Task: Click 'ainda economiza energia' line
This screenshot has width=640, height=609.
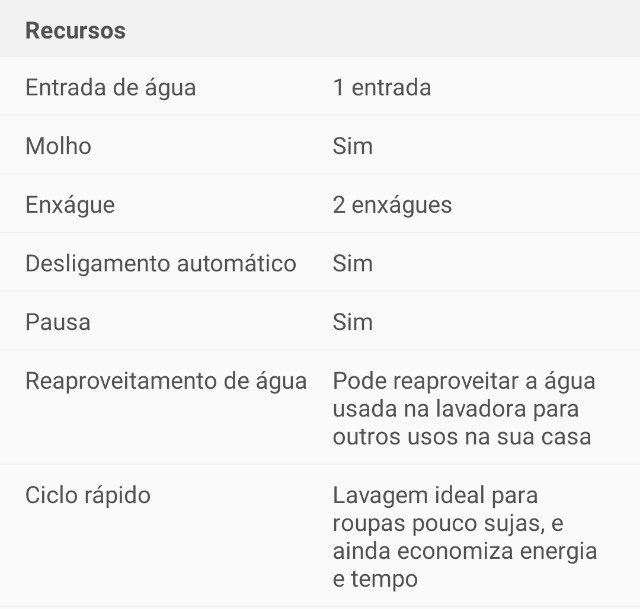Action: pyautogui.click(x=465, y=551)
